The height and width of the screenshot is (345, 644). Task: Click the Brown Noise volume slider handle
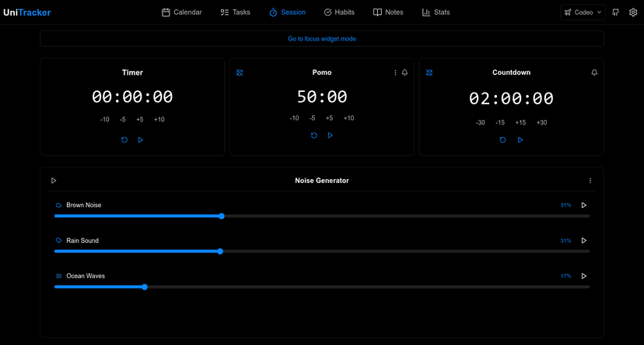coord(222,216)
